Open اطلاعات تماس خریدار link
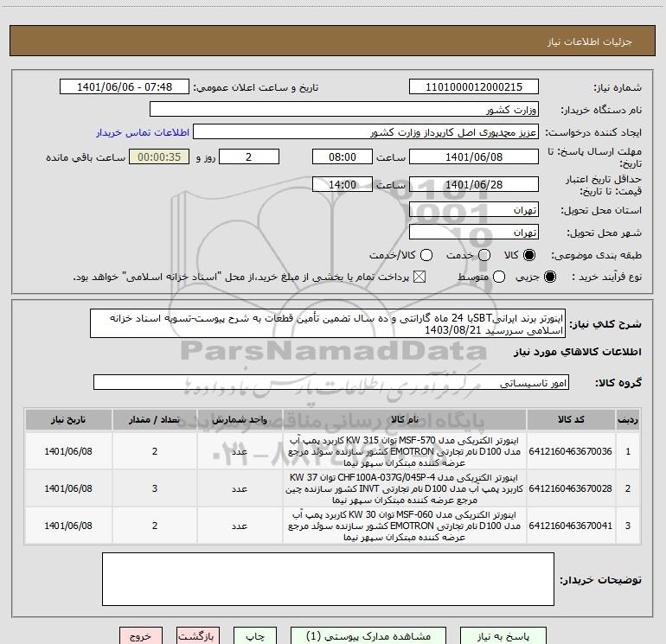This screenshot has width=666, height=644. (x=143, y=132)
